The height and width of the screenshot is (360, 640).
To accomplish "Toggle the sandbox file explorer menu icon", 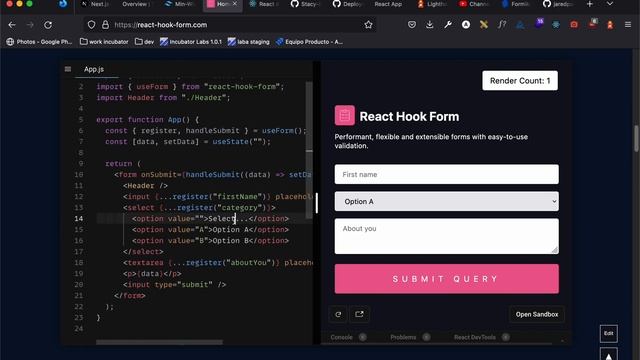I will [68, 69].
